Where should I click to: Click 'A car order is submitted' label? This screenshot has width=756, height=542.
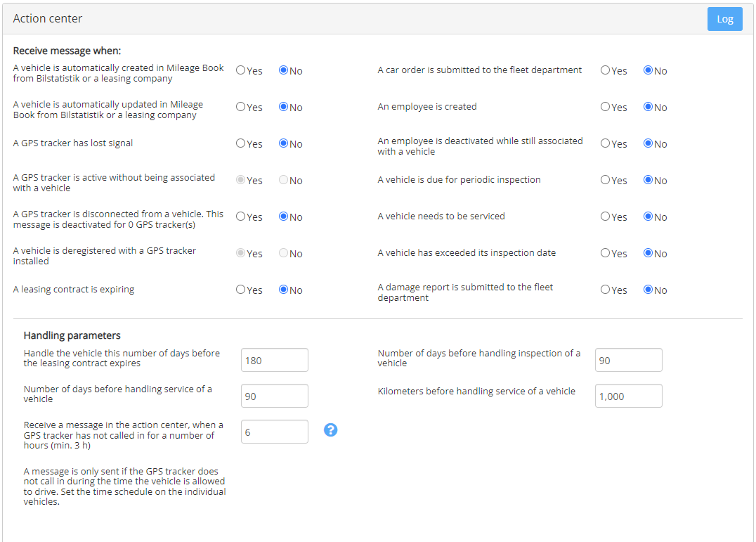[480, 70]
